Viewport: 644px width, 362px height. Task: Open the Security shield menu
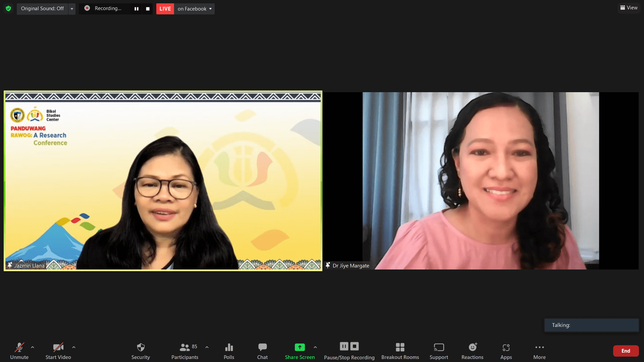coord(141,351)
